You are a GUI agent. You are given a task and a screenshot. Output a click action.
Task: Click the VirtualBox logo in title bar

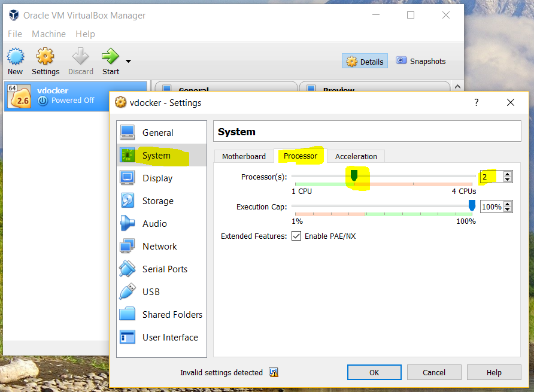tap(14, 16)
